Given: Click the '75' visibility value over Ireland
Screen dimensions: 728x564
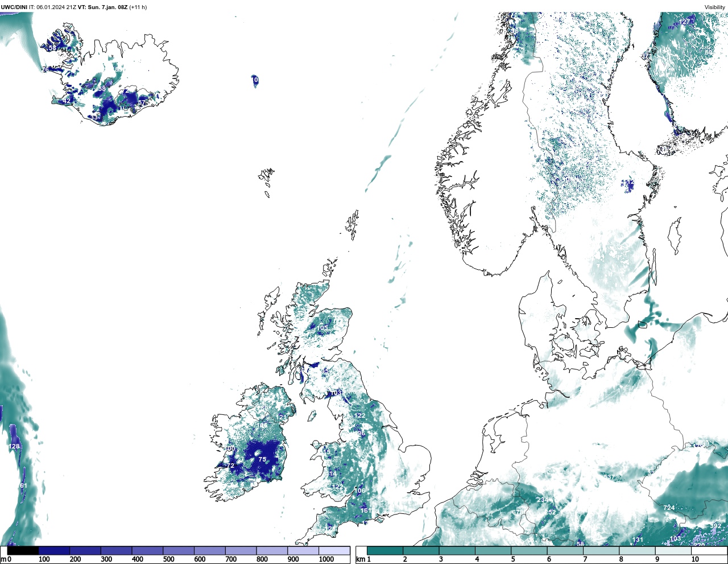Looking at the screenshot, I should pos(262,459).
